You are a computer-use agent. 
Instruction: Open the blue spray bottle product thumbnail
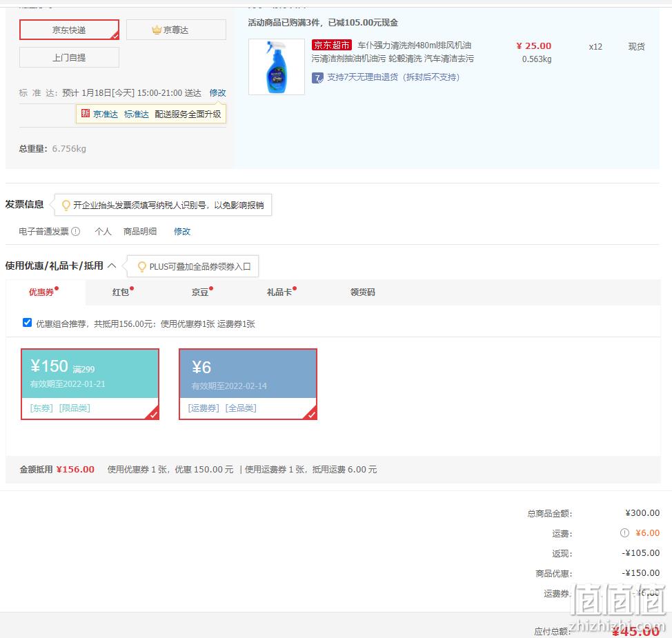click(277, 67)
